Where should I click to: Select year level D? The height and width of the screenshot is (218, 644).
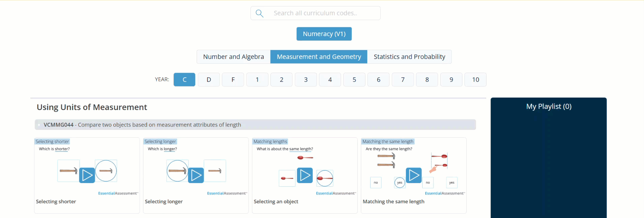[x=209, y=80]
